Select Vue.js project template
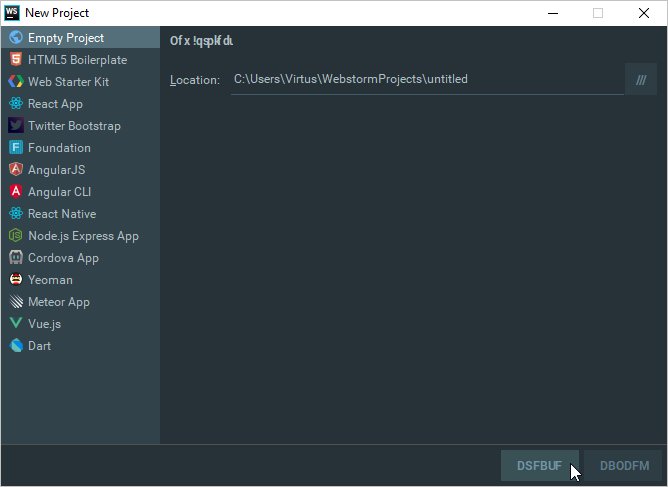This screenshot has width=668, height=487. (81, 323)
